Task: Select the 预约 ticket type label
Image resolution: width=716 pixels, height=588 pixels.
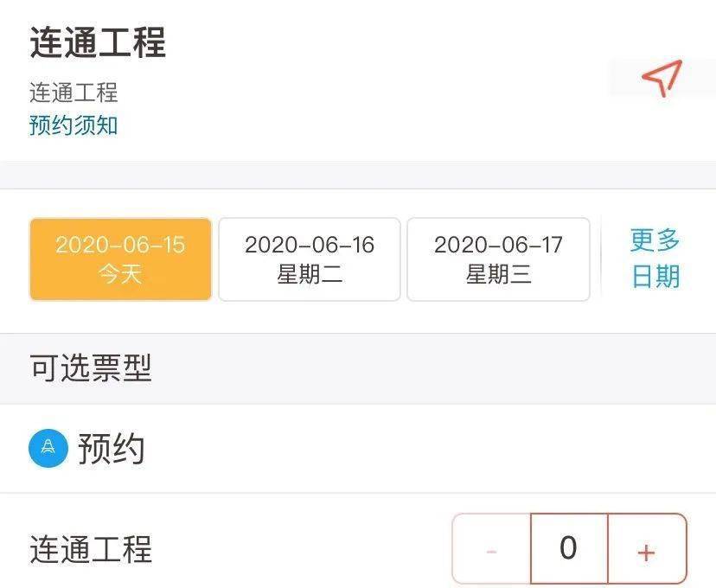Action: tap(112, 448)
